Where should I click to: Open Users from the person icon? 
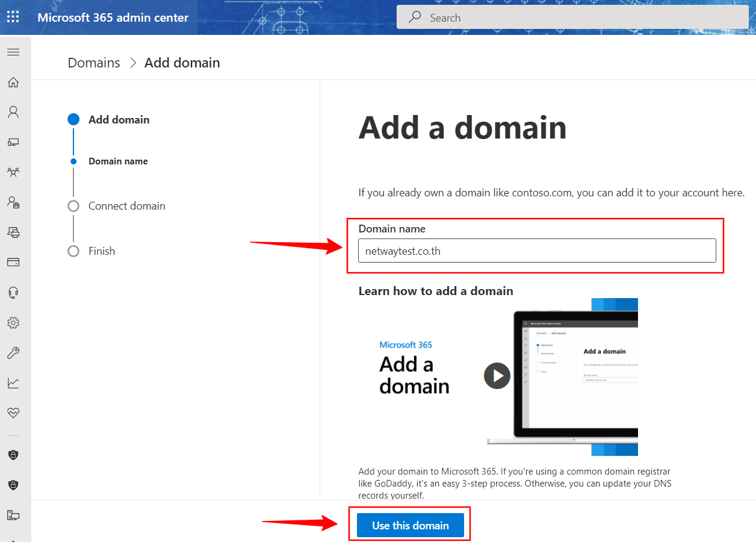13,112
